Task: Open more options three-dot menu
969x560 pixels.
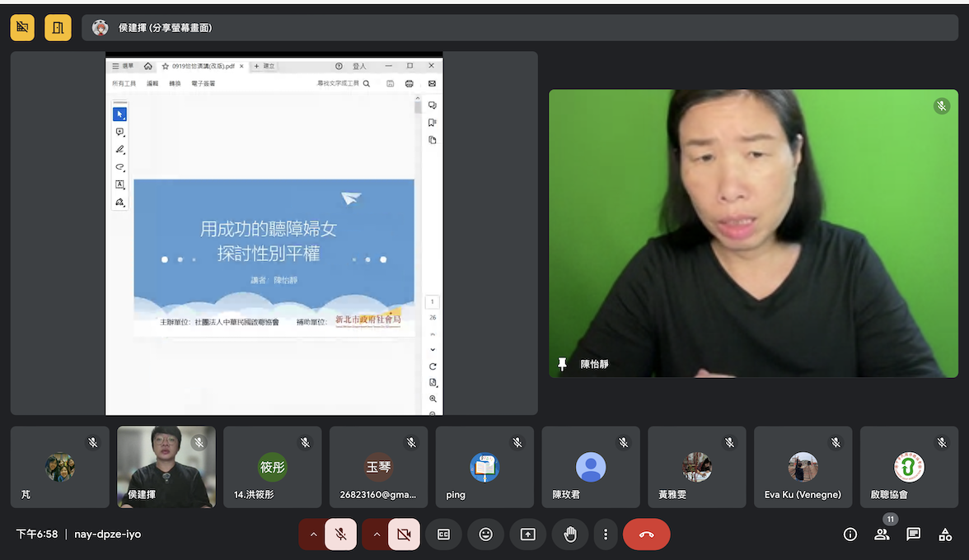Action: [606, 534]
